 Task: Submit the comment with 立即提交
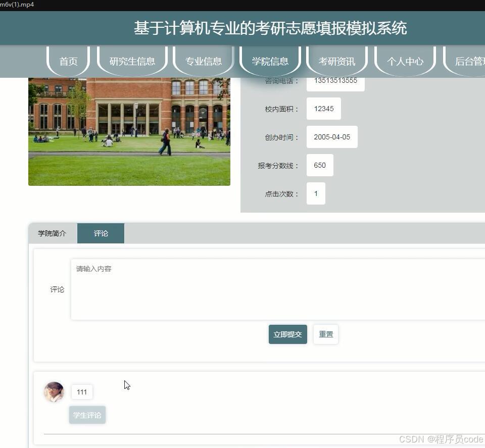click(287, 334)
